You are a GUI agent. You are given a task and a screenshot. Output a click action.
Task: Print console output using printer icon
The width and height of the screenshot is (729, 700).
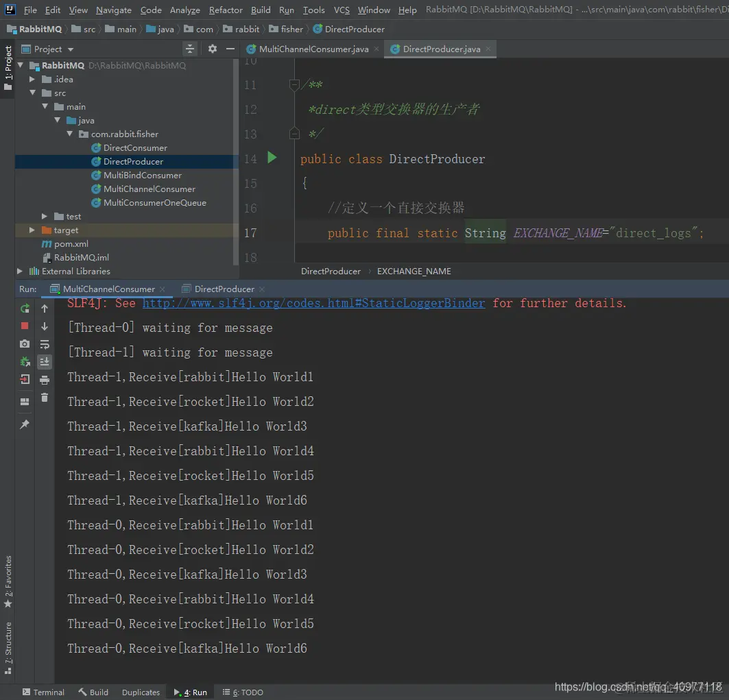(45, 380)
